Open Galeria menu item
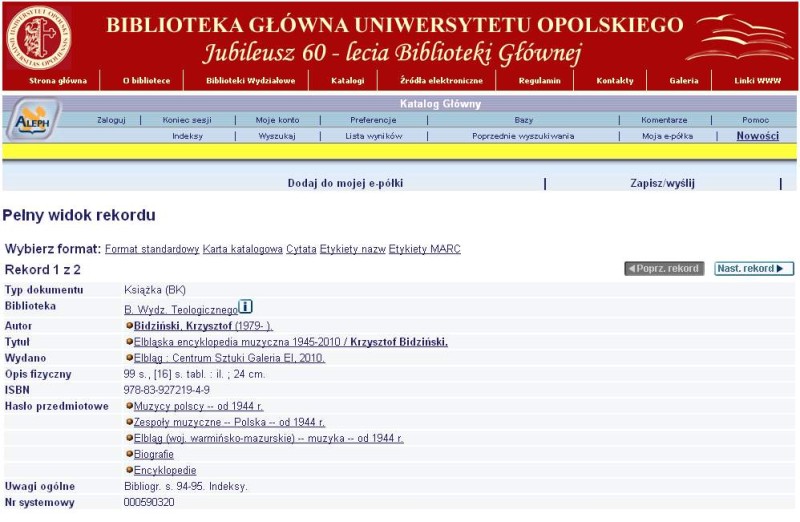800x522 pixels. [684, 81]
